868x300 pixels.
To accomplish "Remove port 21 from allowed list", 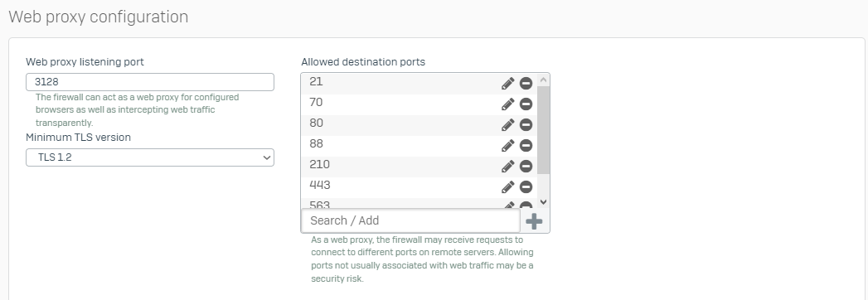I will 526,84.
